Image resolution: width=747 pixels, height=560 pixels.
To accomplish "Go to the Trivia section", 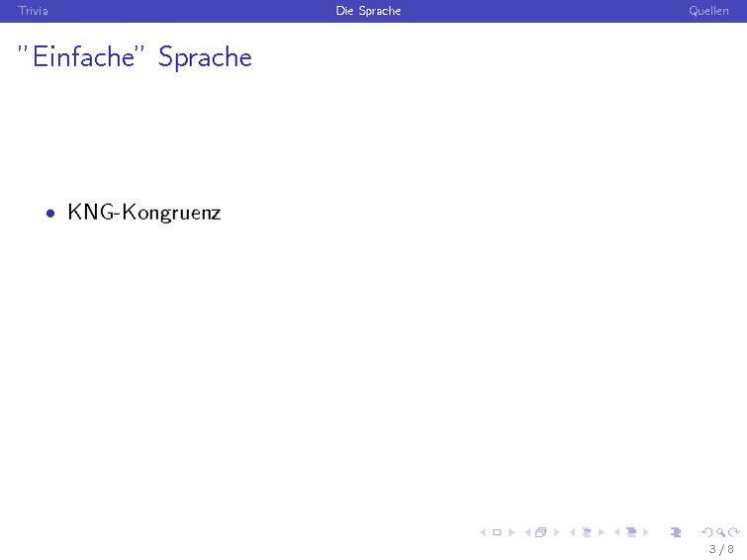I will [x=33, y=11].
